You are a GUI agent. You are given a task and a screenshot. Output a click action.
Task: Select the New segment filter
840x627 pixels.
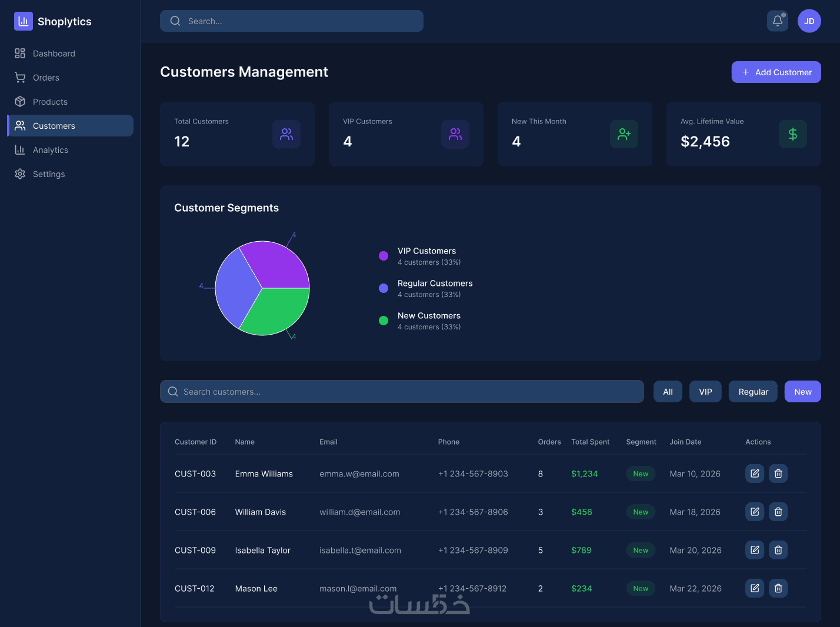pos(803,392)
